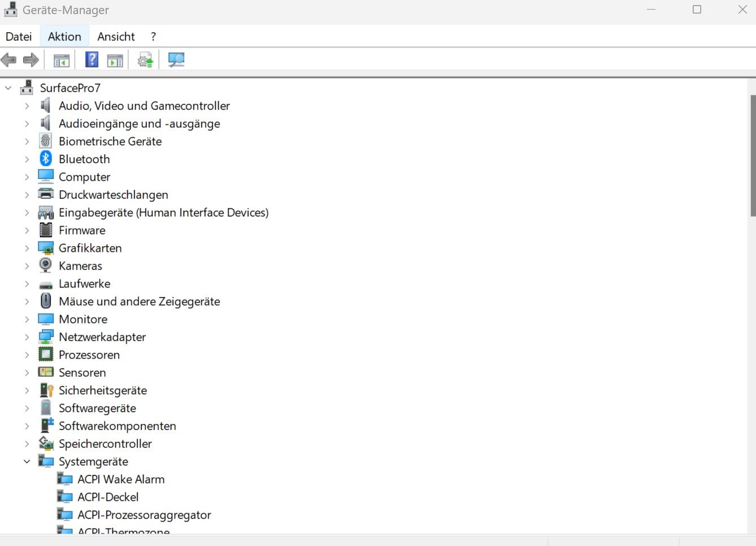
Task: Expand the Prozessoren category
Action: click(27, 355)
